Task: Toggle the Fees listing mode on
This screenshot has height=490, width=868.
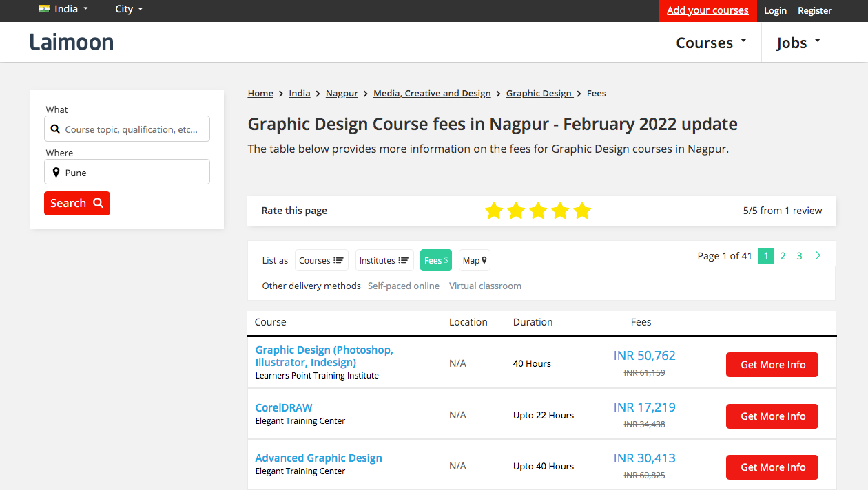Action: pos(435,260)
